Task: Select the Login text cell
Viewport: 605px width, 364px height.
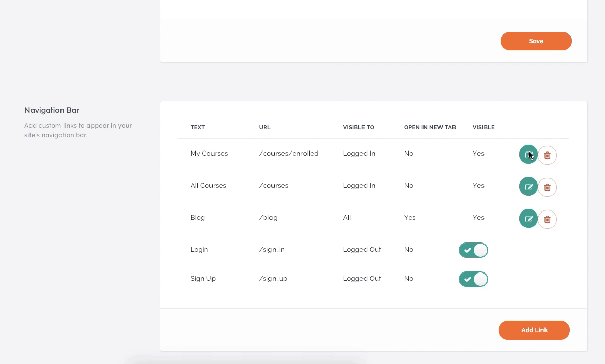Action: pos(199,249)
